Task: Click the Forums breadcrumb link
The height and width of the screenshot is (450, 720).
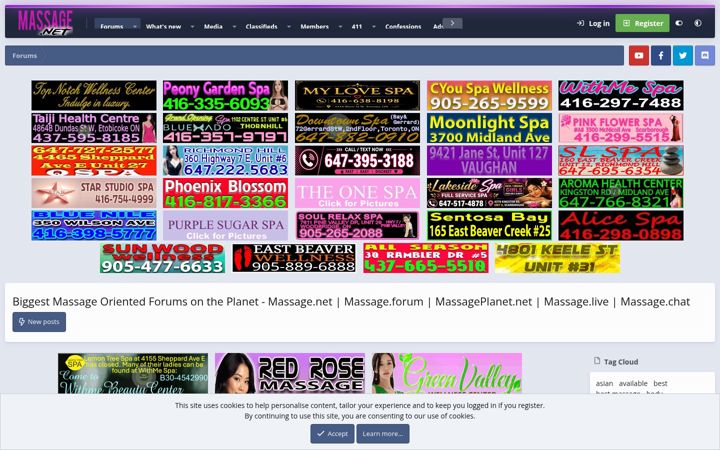Action: pyautogui.click(x=25, y=56)
